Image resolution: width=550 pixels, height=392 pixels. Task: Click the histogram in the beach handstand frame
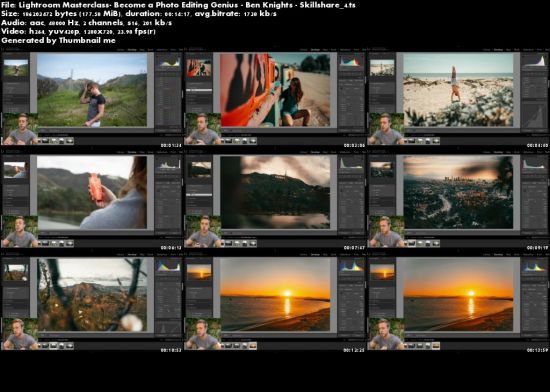point(535,62)
